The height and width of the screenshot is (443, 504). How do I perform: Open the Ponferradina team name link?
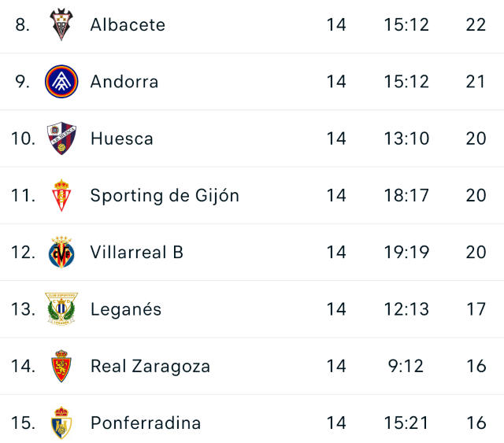[x=146, y=423]
